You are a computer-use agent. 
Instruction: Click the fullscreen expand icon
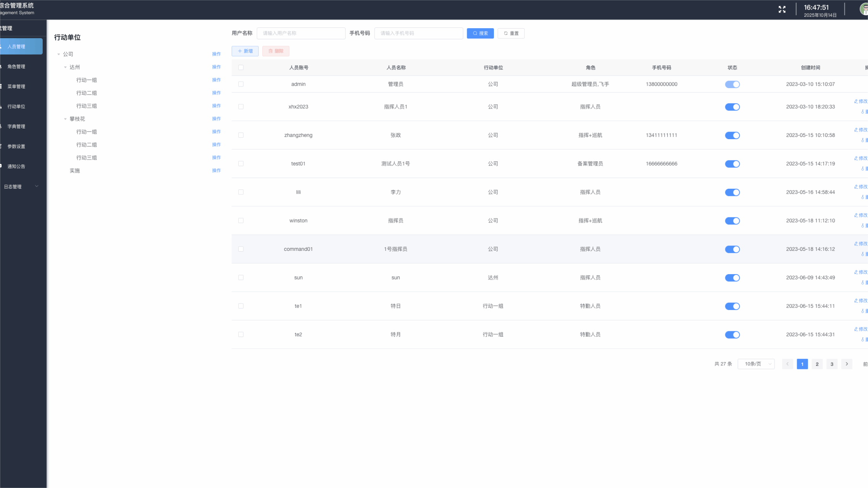[x=782, y=10]
